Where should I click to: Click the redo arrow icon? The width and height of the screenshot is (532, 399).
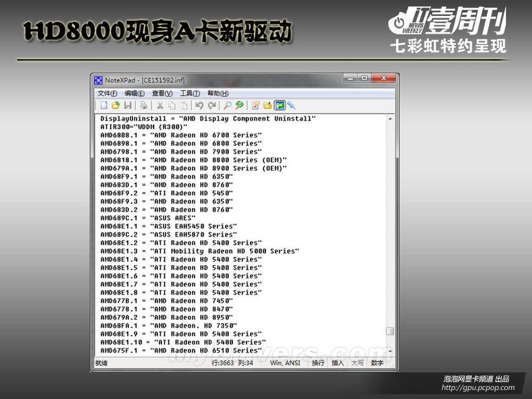point(212,105)
